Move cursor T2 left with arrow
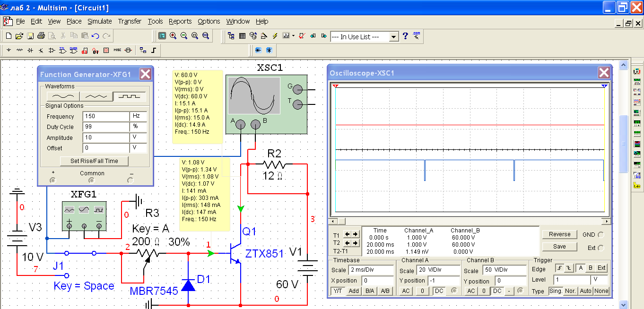Image resolution: width=644 pixels, height=309 pixels. [x=347, y=243]
